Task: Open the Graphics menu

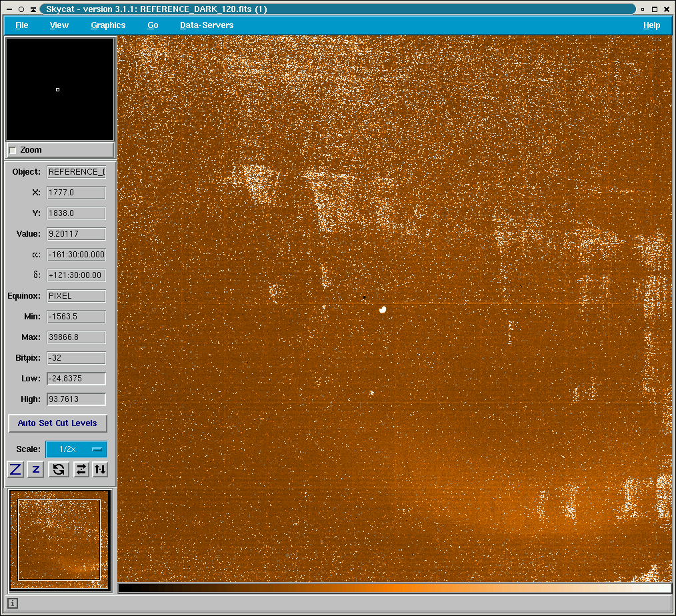Action: click(x=108, y=25)
